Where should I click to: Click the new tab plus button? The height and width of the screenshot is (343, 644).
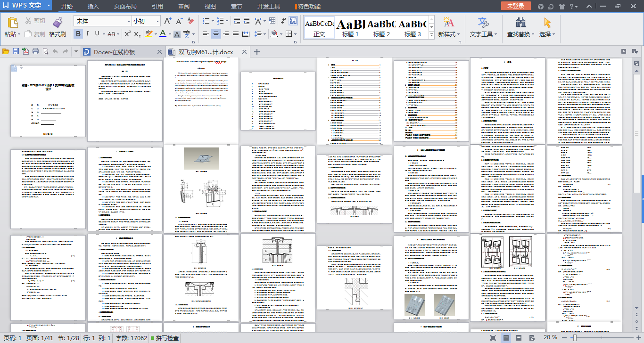(257, 52)
